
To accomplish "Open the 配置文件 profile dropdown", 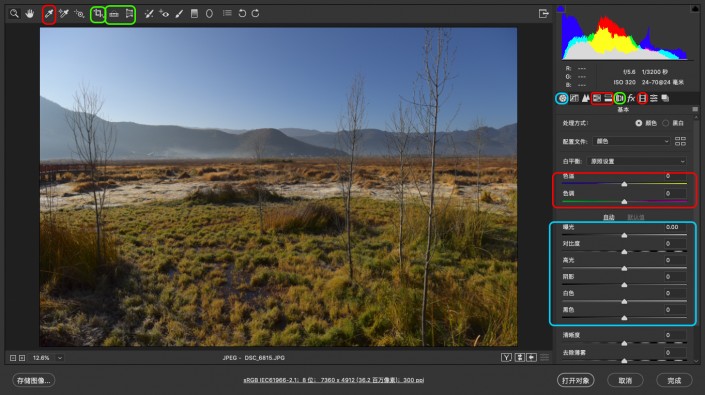I will 632,141.
